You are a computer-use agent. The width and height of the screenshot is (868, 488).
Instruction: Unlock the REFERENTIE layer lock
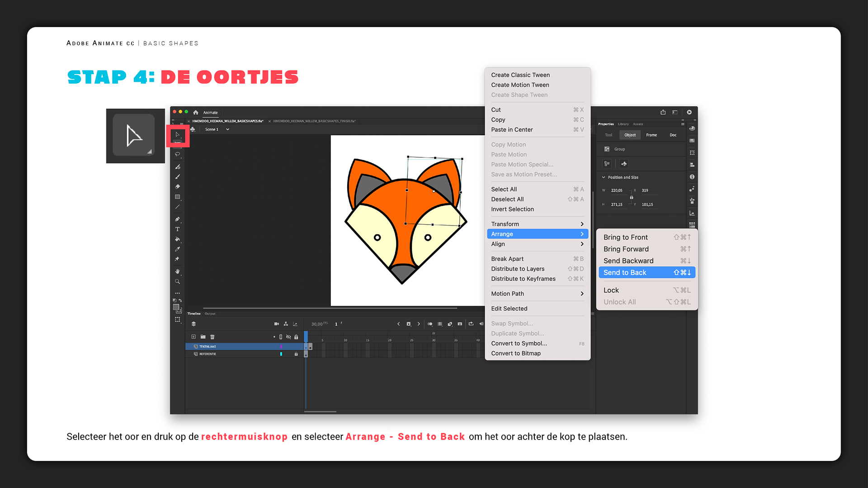(x=296, y=354)
